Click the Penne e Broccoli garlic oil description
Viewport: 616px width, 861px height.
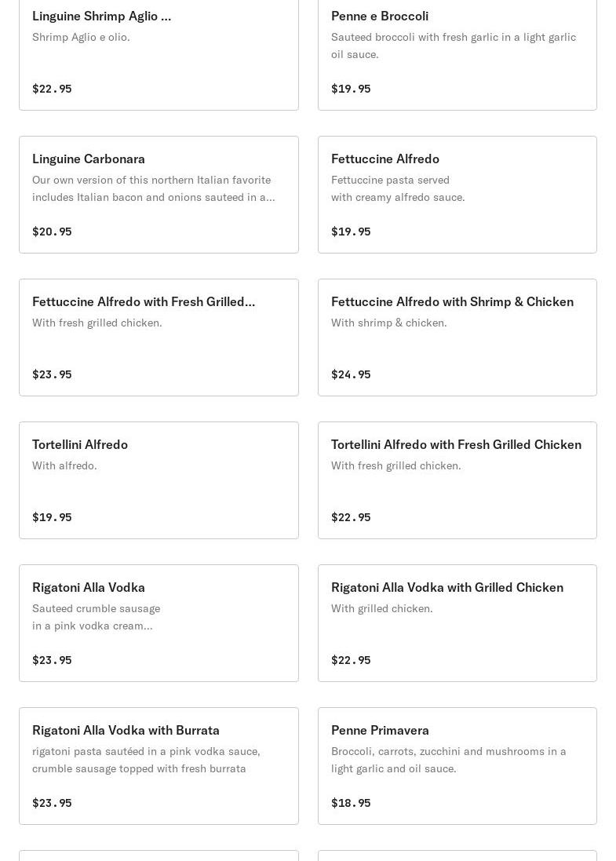[453, 46]
